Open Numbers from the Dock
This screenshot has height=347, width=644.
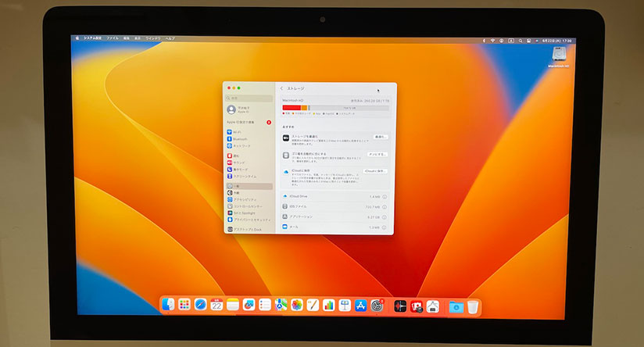click(x=328, y=305)
